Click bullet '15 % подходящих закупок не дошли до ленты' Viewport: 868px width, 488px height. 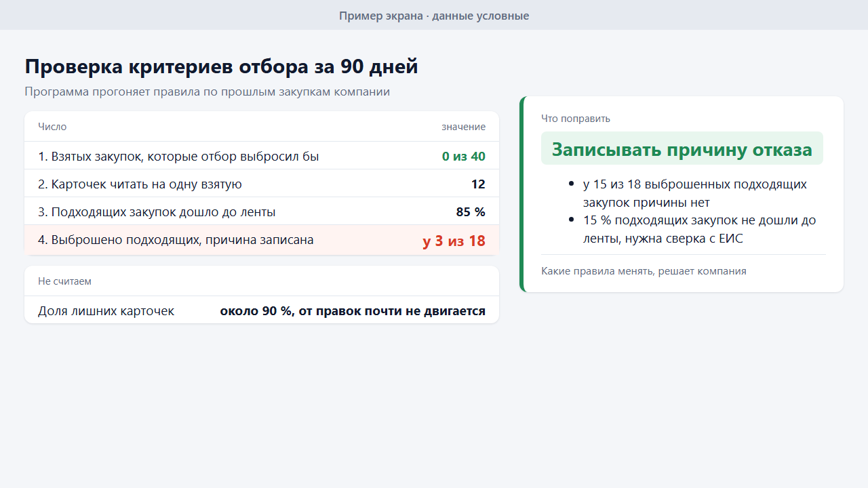point(699,229)
